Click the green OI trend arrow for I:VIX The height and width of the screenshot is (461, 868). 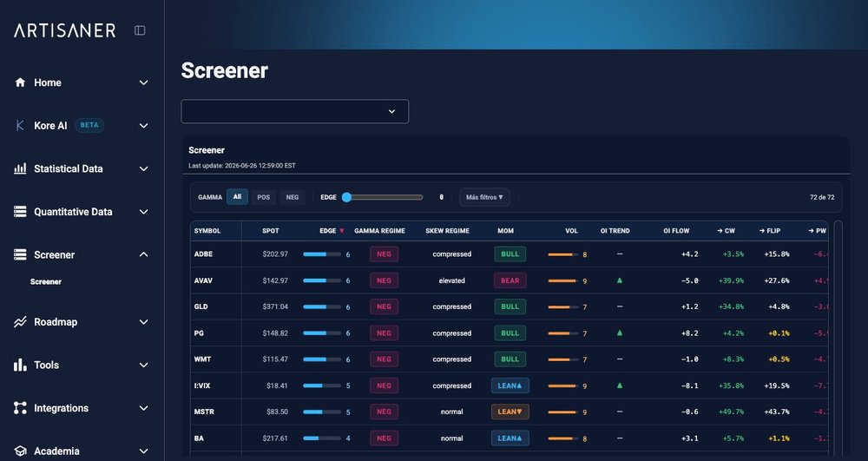pyautogui.click(x=620, y=385)
